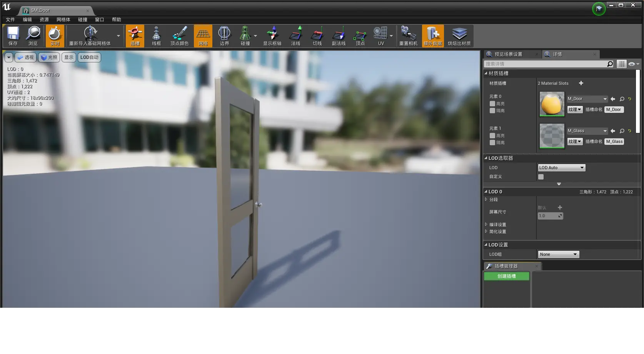This screenshot has height=354, width=644.
Task: Enable 隔离 checkbox for 元素 0
Action: pyautogui.click(x=492, y=111)
